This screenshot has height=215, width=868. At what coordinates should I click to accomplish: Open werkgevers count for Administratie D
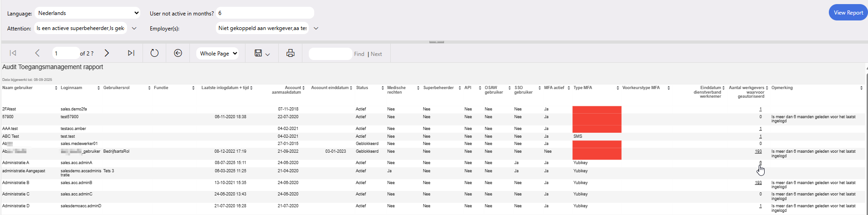761,206
